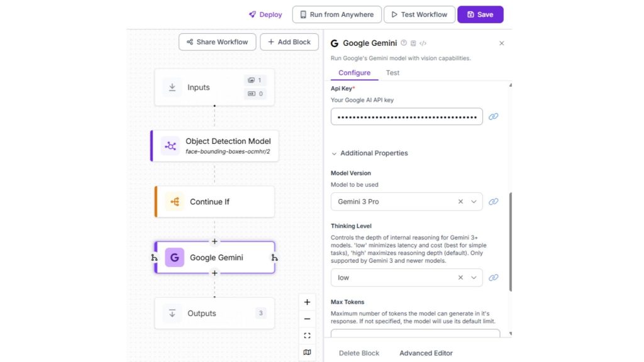Click the branch icon right of Gemini block
The height and width of the screenshot is (362, 644).
[275, 258]
